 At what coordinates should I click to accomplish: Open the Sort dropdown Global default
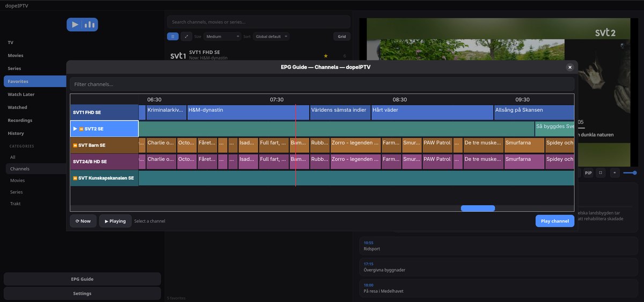pyautogui.click(x=271, y=37)
